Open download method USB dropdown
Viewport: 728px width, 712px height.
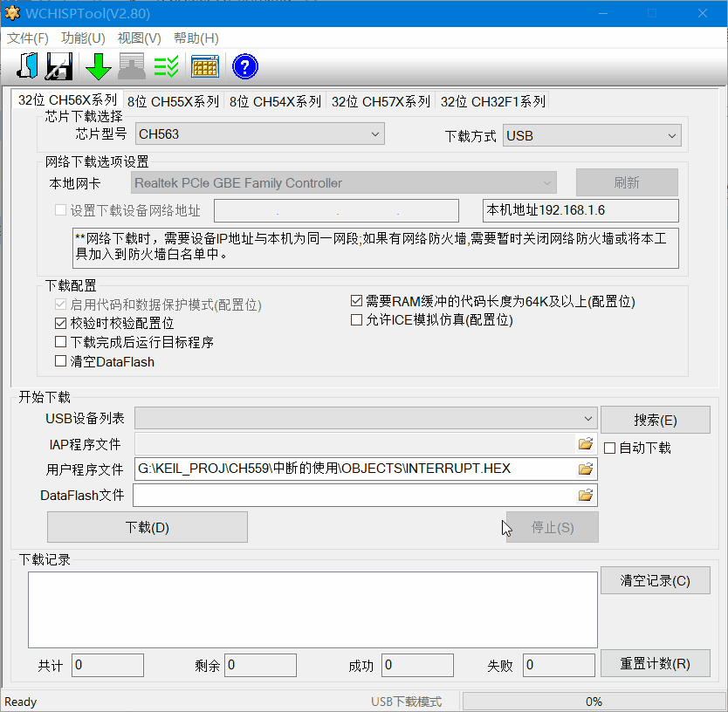pyautogui.click(x=592, y=135)
